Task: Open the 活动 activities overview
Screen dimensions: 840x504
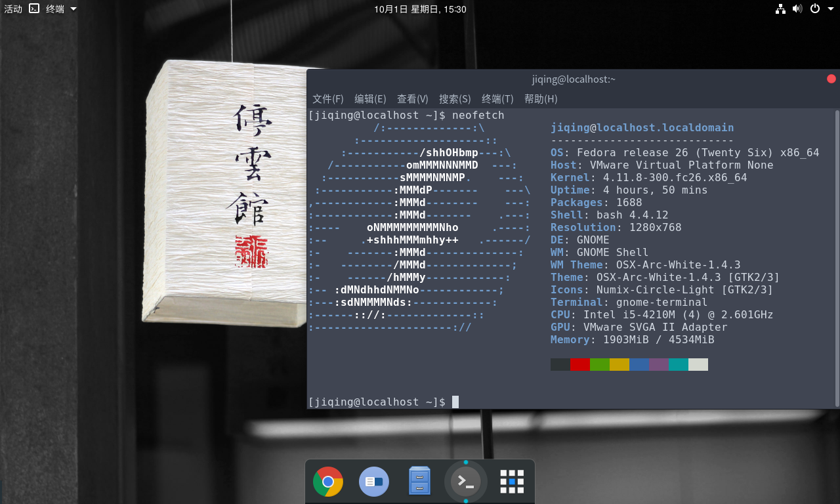Action: [x=13, y=9]
